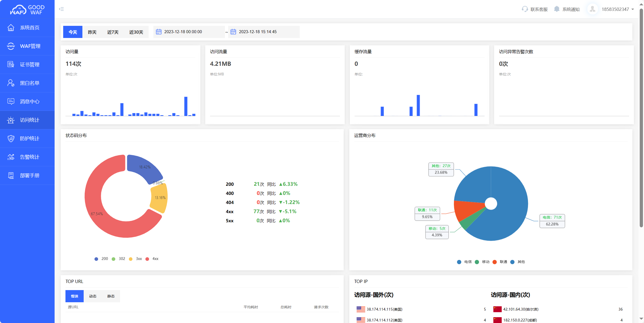Open WAF管理 via its www icon
The image size is (644, 323).
(x=11, y=46)
